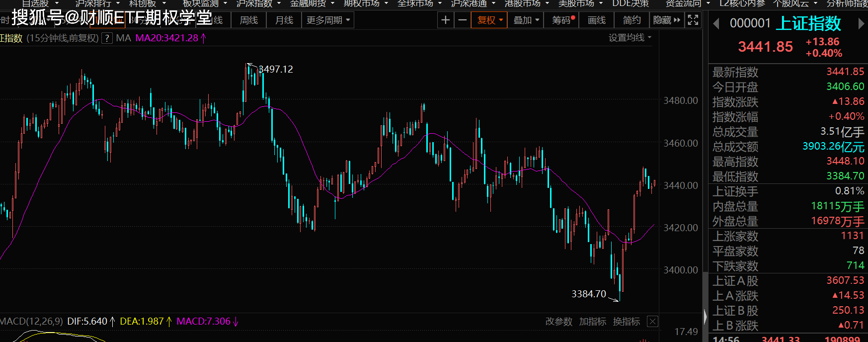Click the stock code 000001
This screenshot has width=868, height=342.
tap(750, 23)
